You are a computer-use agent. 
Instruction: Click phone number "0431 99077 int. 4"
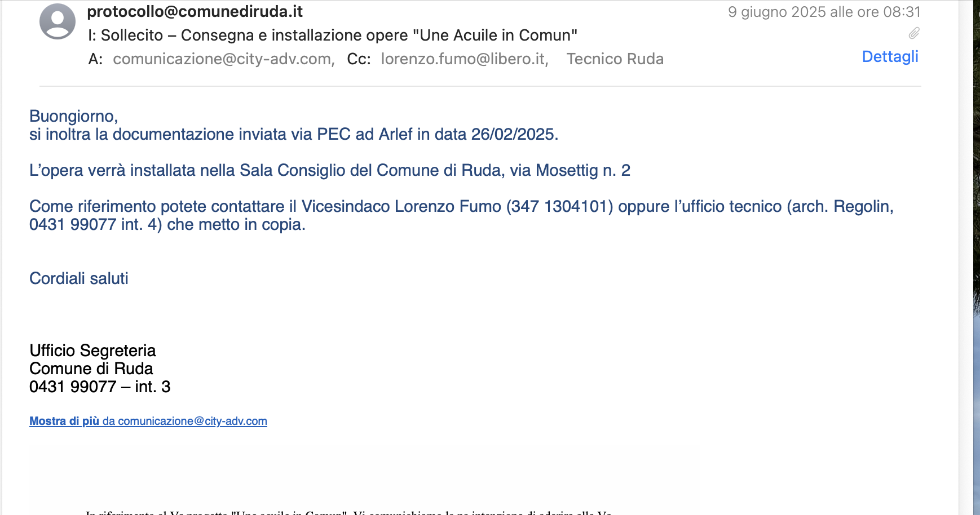(95, 224)
